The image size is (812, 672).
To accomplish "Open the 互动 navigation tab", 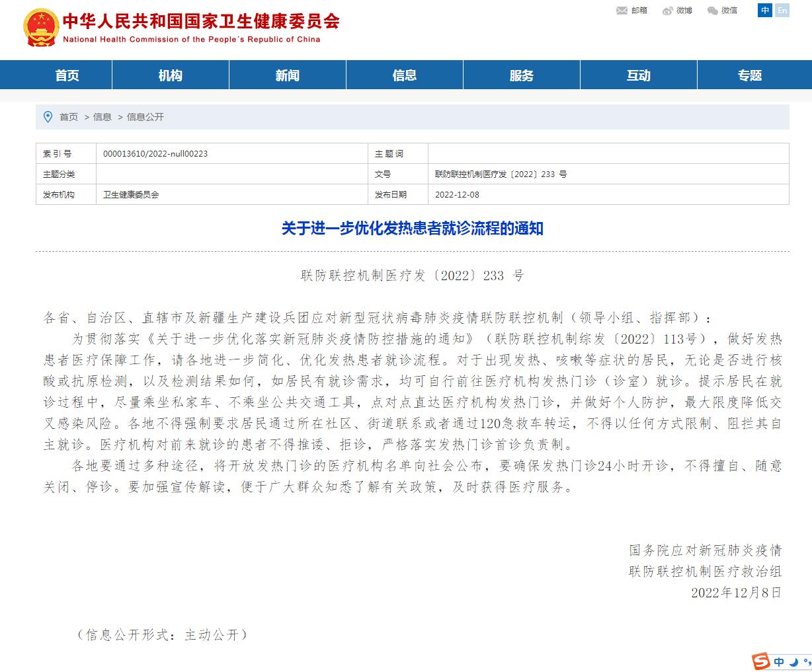I will pos(639,75).
